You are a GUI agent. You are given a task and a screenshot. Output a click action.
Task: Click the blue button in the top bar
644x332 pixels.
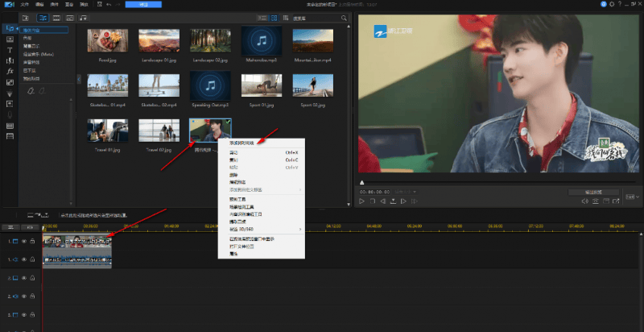tap(143, 4)
